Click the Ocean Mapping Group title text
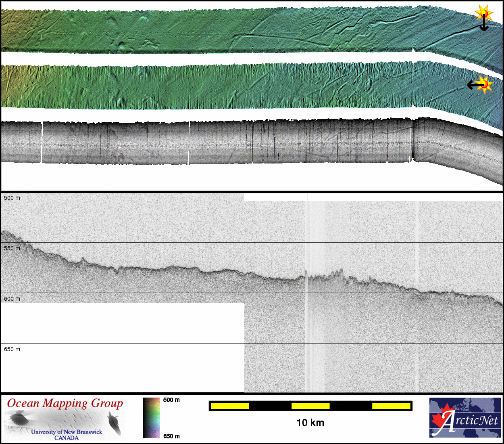 point(65,403)
